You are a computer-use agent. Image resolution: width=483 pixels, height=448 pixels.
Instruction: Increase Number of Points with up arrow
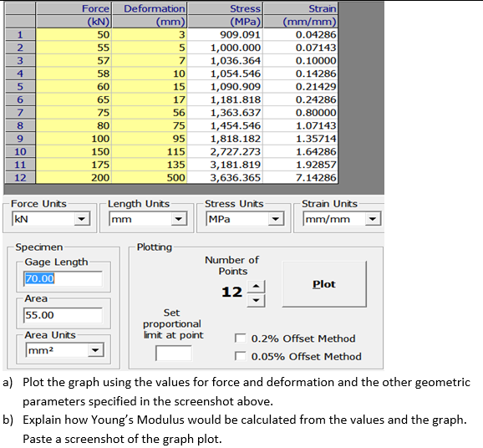point(256,287)
